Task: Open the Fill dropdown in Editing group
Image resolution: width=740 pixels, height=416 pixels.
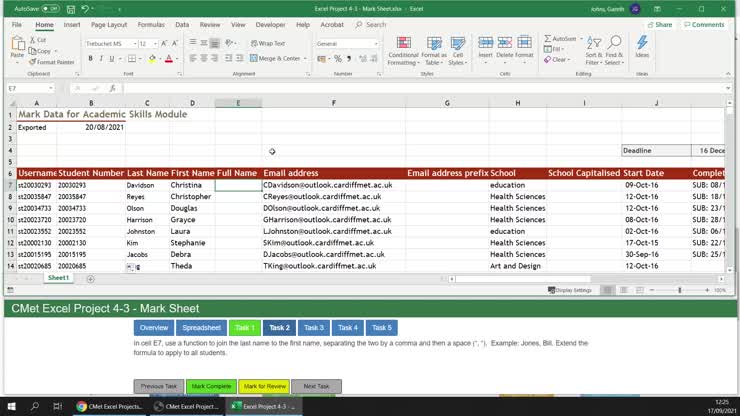Action: point(554,49)
